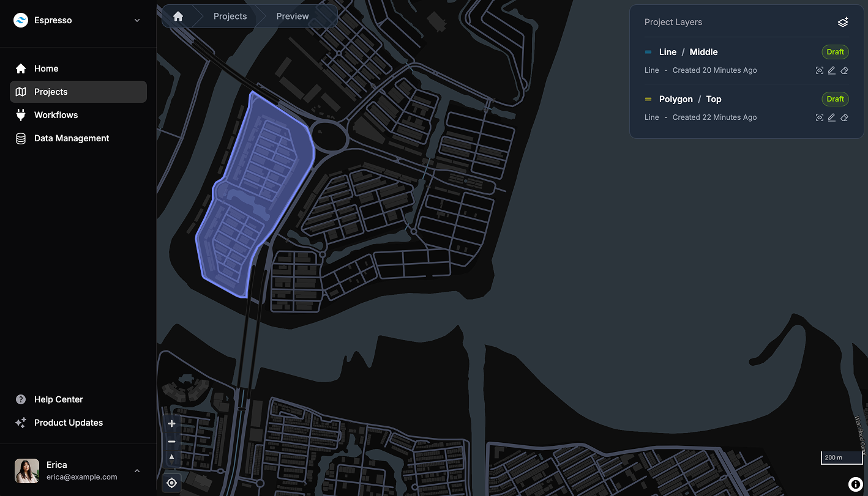The height and width of the screenshot is (496, 868).
Task: Zoom to Line / Middle layer extent
Action: pos(820,70)
